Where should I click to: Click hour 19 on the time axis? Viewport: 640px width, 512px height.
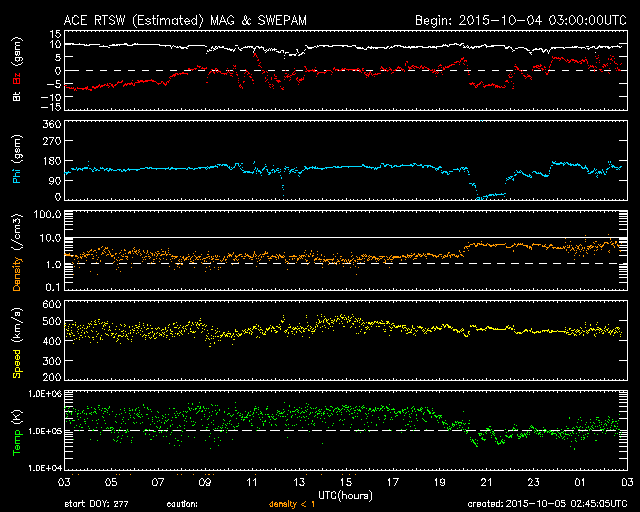coord(440,482)
